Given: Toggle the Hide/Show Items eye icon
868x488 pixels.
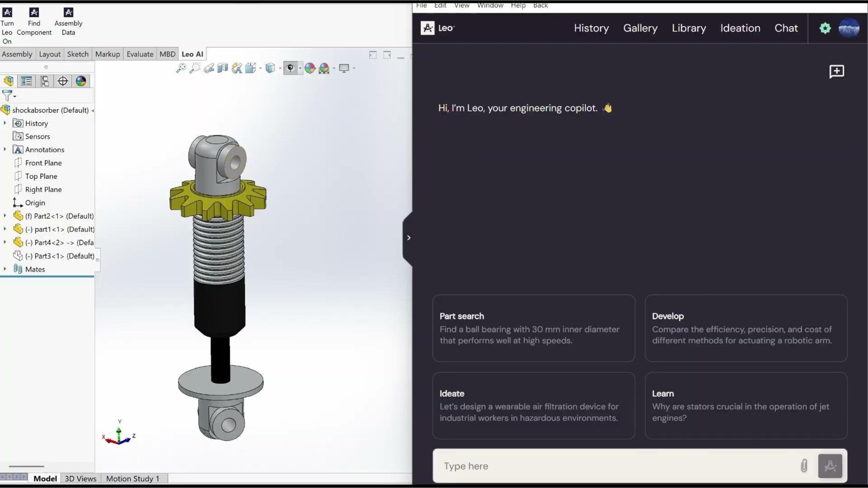Looking at the screenshot, I should (x=290, y=68).
